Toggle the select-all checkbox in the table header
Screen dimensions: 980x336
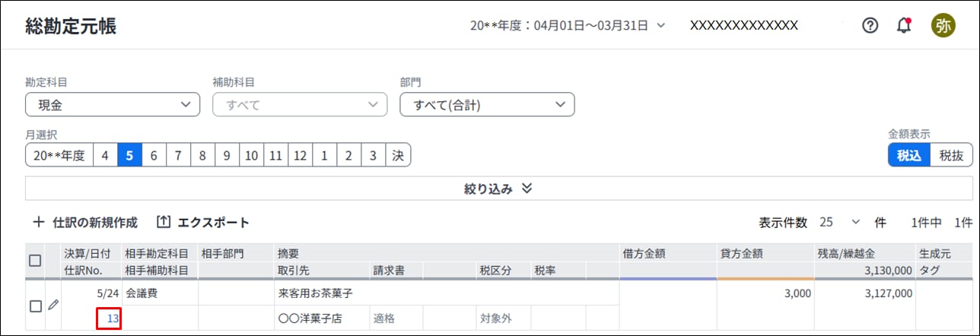(x=35, y=261)
